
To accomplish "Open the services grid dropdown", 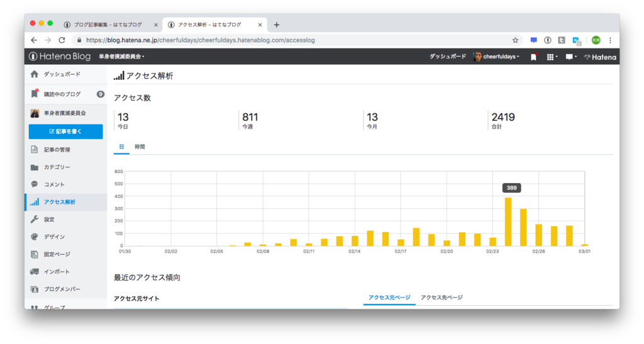I will point(552,57).
